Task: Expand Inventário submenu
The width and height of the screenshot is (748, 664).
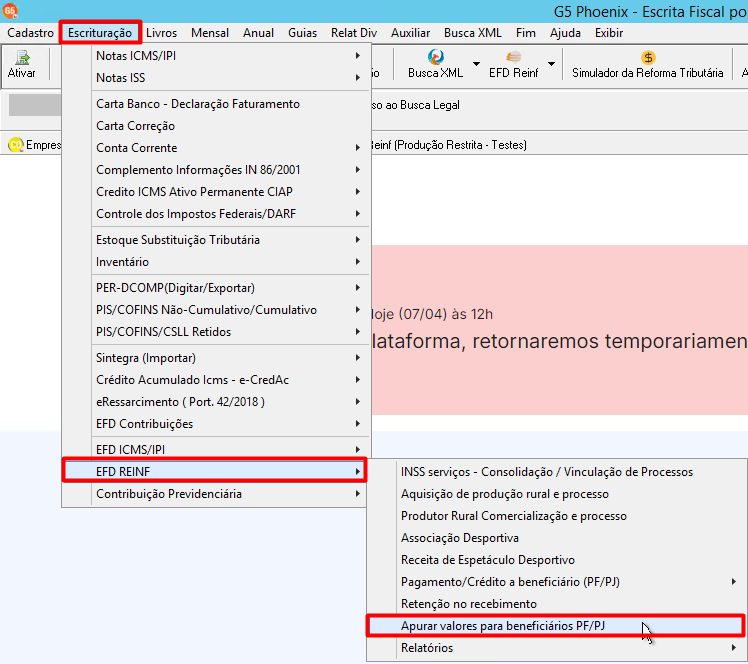Action: (216, 262)
